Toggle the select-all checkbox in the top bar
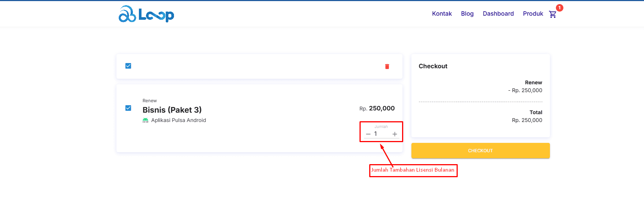 tap(128, 66)
